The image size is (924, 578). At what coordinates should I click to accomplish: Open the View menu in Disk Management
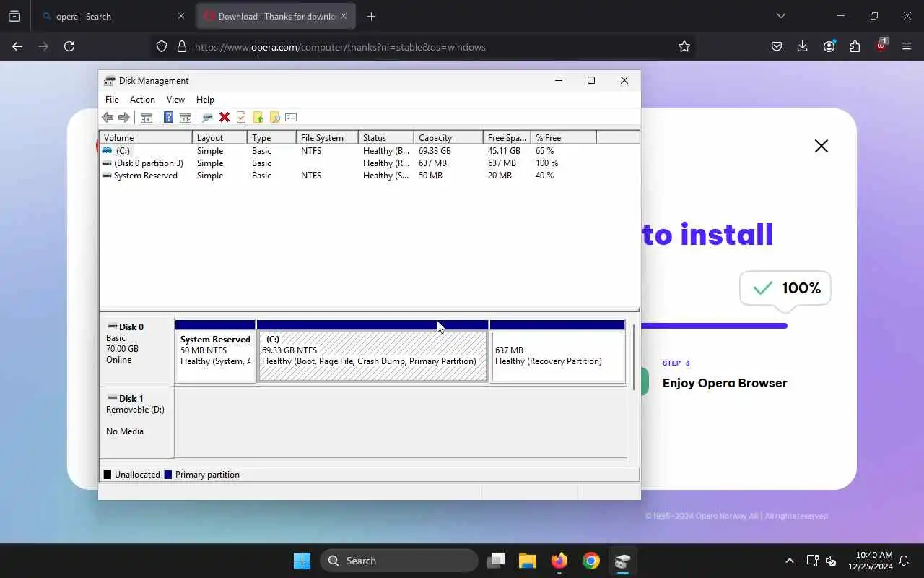click(175, 100)
